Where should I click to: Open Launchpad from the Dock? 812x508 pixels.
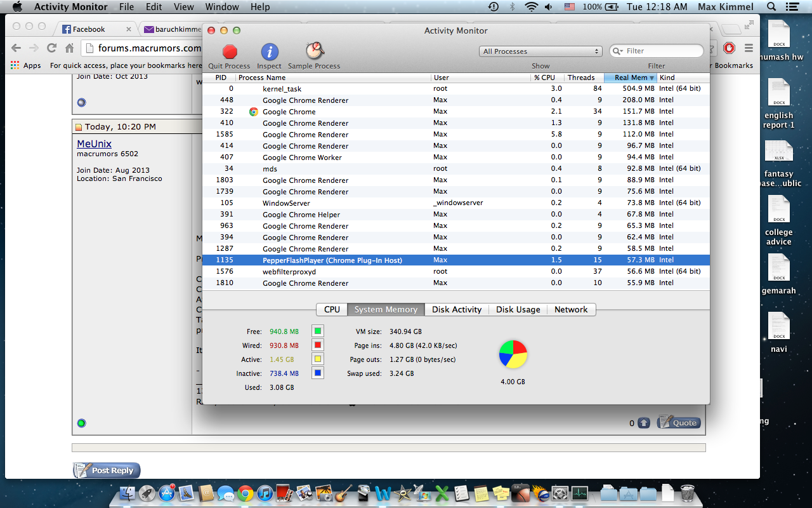147,493
